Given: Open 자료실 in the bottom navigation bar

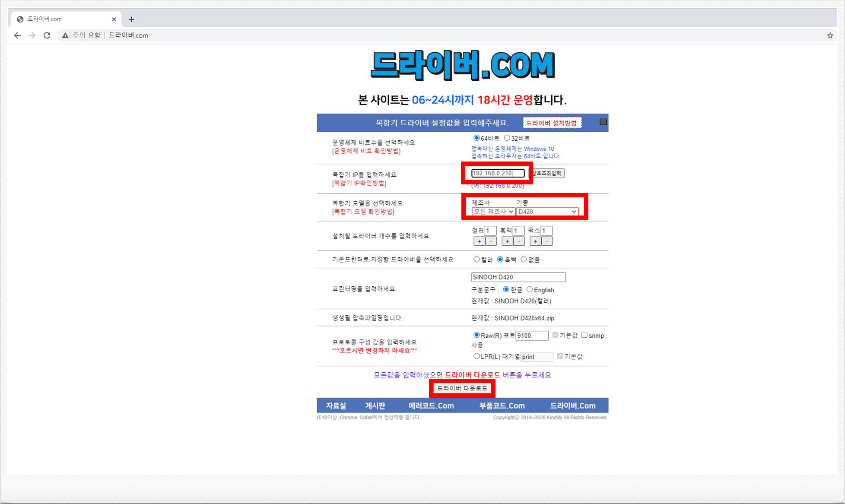Looking at the screenshot, I should tap(336, 406).
